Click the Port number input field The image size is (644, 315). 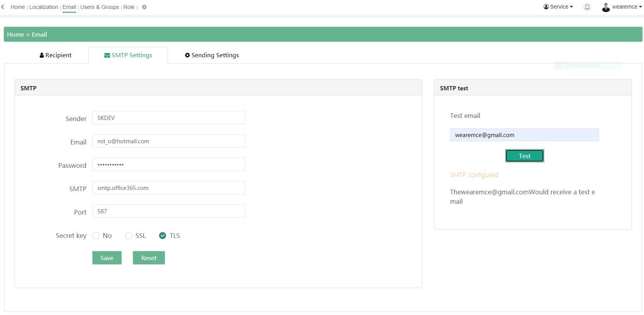click(x=168, y=211)
